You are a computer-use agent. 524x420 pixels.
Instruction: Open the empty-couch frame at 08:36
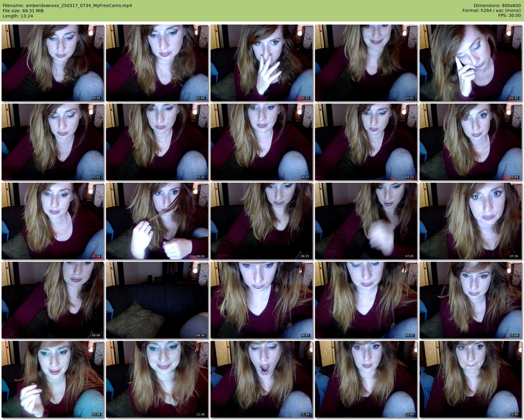[157, 300]
